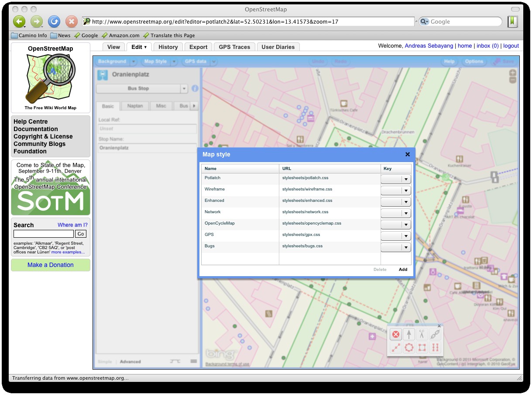Viewport: 532px width, 395px height.
Task: Open the Make a Donation link
Action: click(51, 265)
